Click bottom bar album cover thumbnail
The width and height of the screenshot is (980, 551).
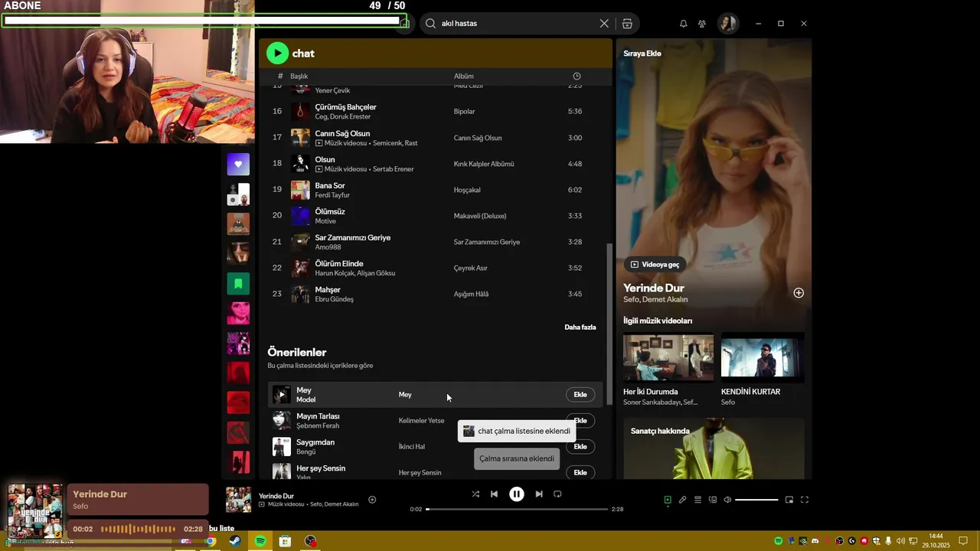[238, 500]
